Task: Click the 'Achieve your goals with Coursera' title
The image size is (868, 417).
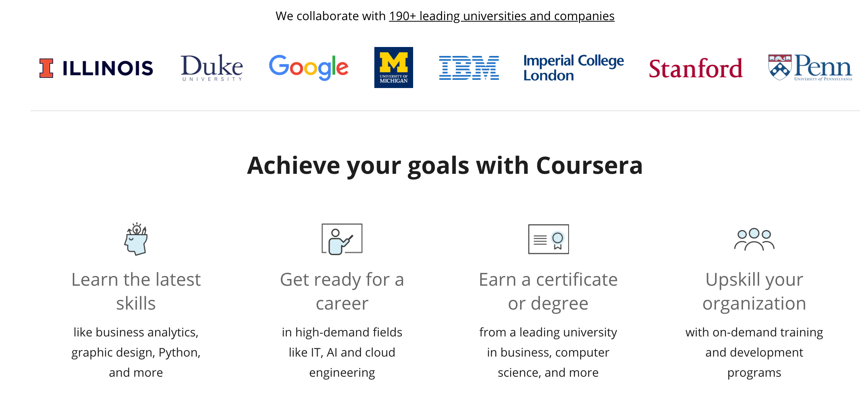Action: [x=445, y=165]
